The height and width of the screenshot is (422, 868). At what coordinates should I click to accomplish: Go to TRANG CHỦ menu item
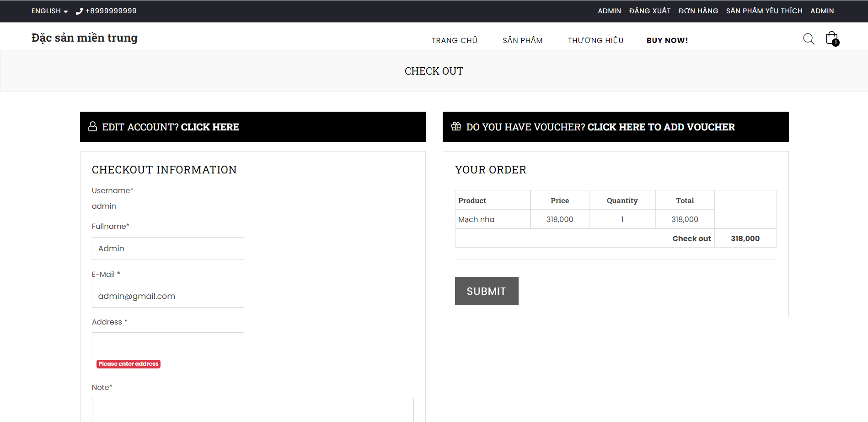coord(455,40)
